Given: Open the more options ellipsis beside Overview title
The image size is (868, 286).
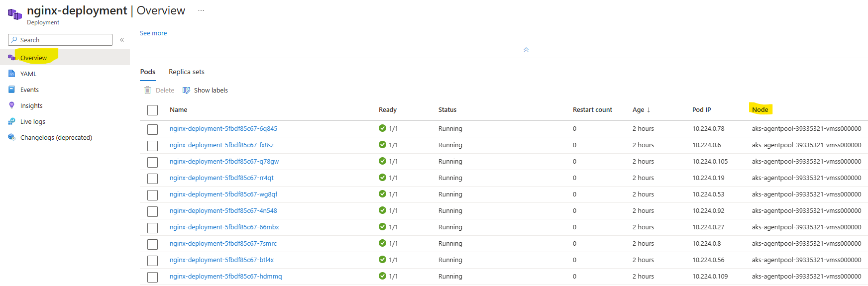Looking at the screenshot, I should point(201,10).
